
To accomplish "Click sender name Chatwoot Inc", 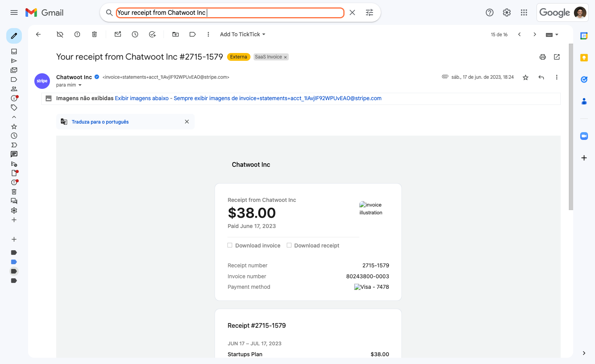I will (74, 77).
